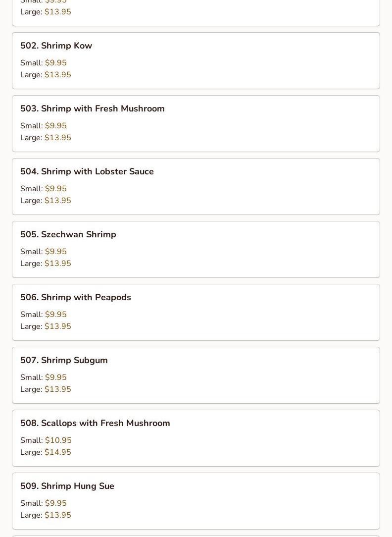The image size is (392, 537).
Task: Select Large price under Shrimp with Fresh Mushroom
Action: (57, 138)
